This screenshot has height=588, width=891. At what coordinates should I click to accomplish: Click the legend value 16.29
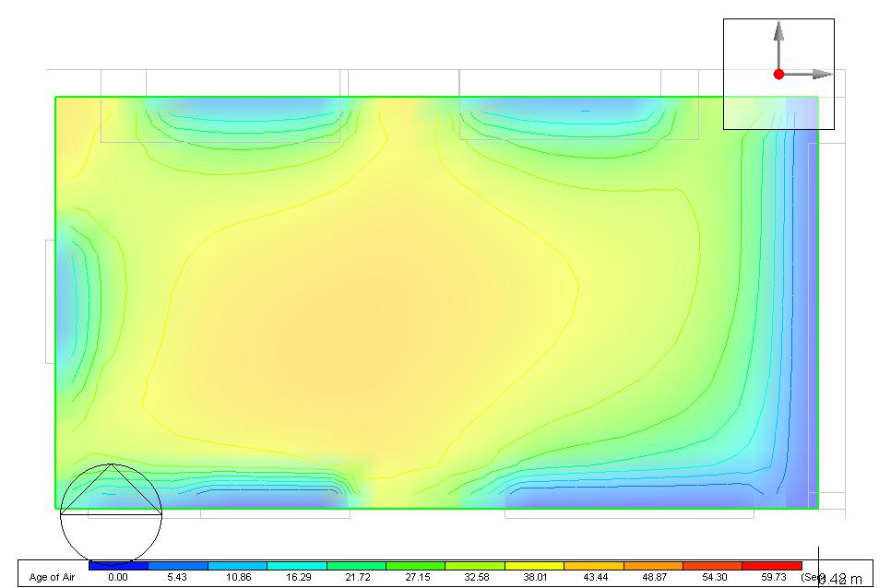point(298,577)
